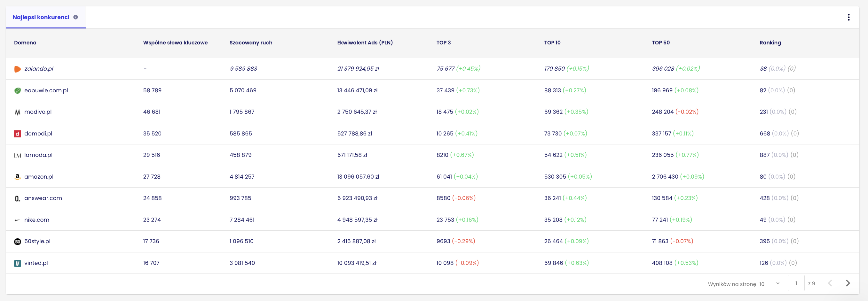This screenshot has height=301, width=868.
Task: Open the 50style.pl domain link
Action: tap(37, 241)
